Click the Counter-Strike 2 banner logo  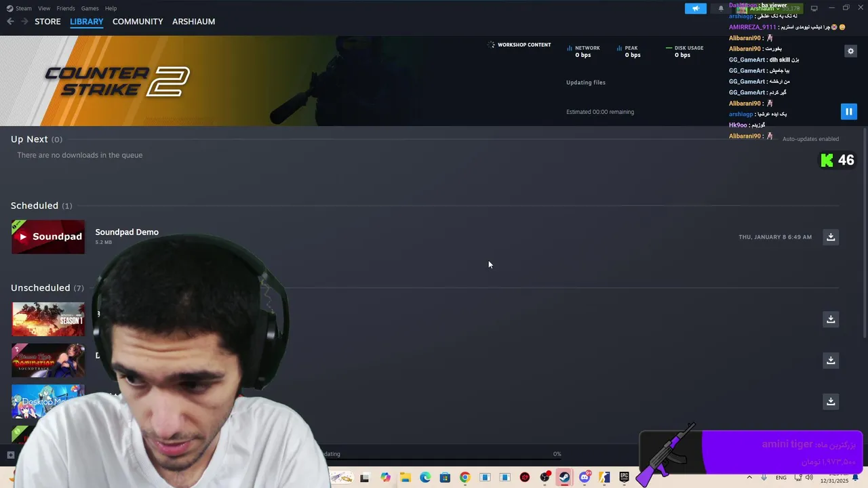coord(117,81)
